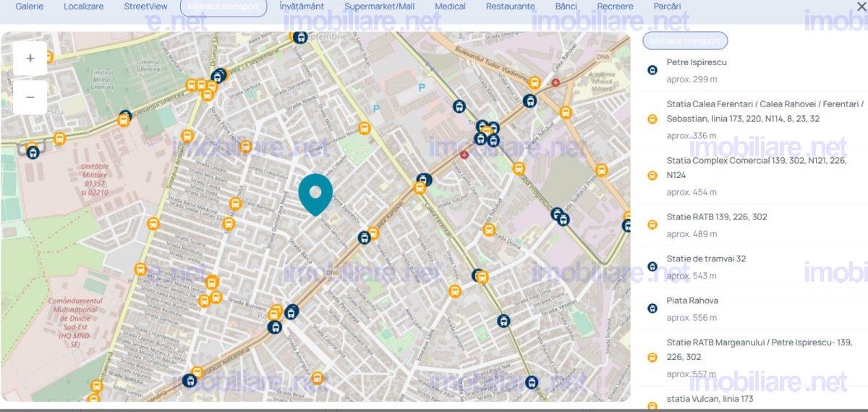Open the Galerie tab
Image resolution: width=868 pixels, height=412 pixels.
[x=30, y=7]
